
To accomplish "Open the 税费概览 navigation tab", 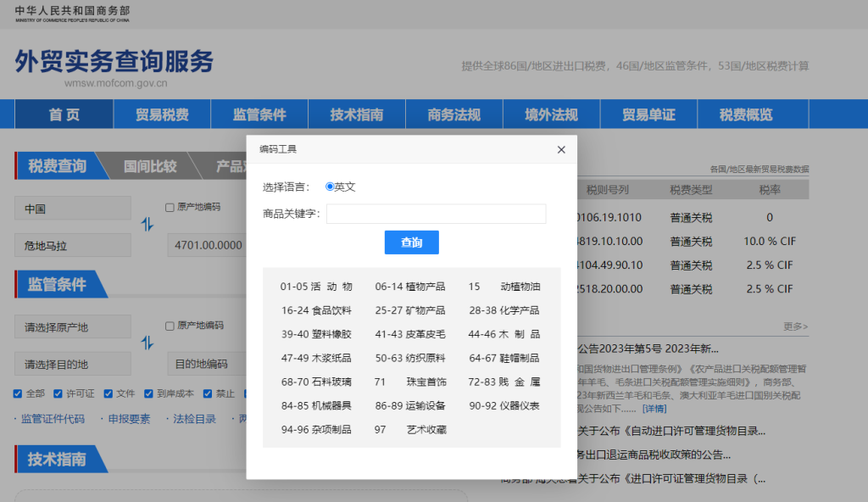I will point(746,114).
